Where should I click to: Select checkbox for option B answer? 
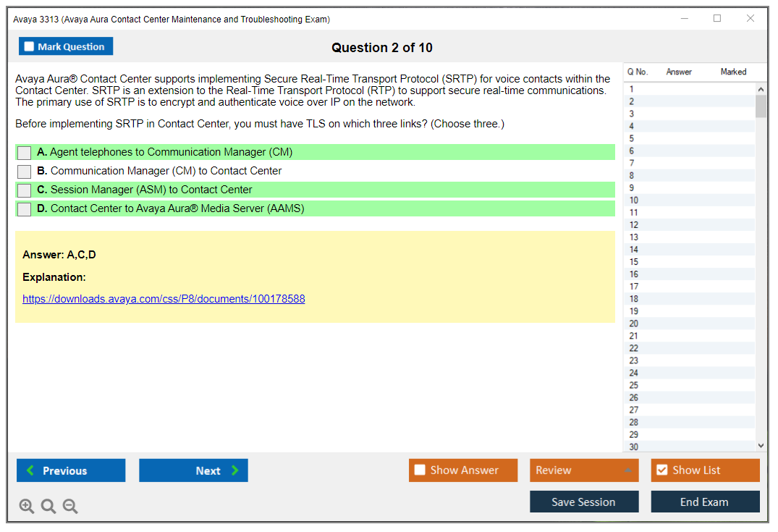point(24,172)
